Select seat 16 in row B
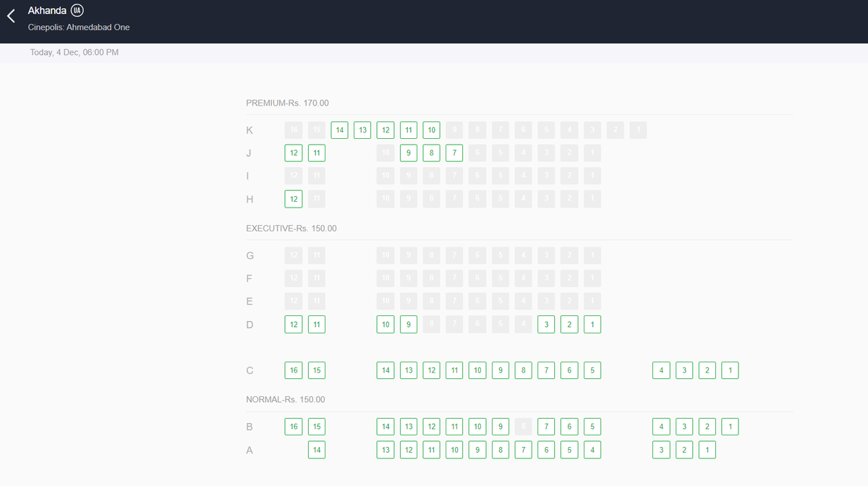 point(294,427)
